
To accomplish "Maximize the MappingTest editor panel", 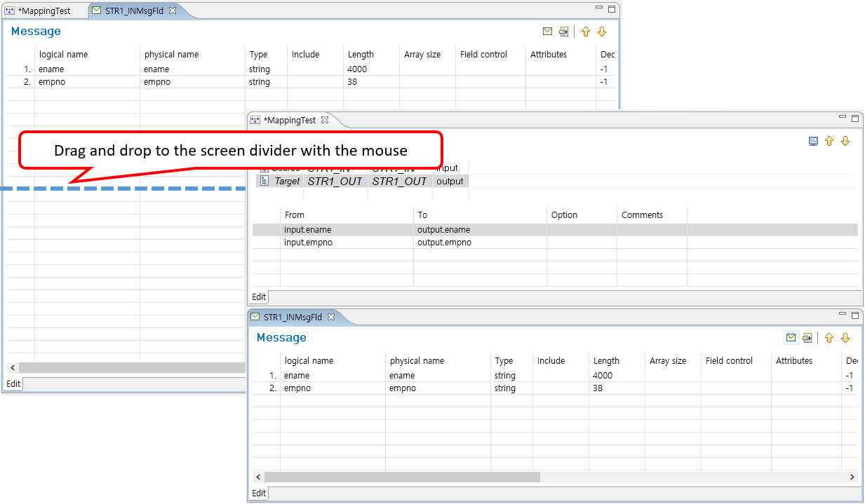I will 854,118.
